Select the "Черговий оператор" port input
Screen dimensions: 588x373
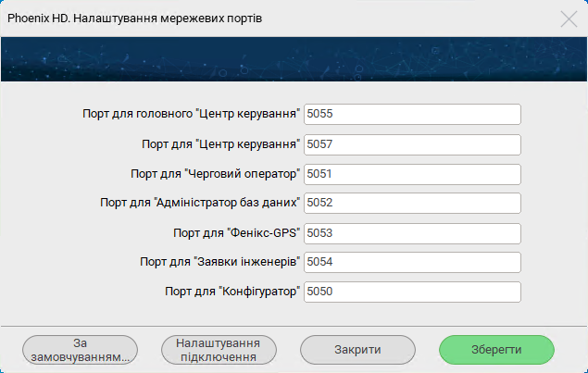[412, 173]
